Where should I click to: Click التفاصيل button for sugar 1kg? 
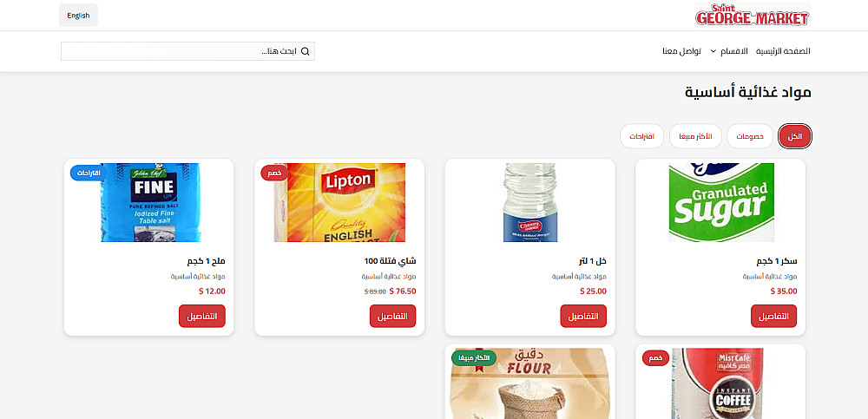click(774, 316)
